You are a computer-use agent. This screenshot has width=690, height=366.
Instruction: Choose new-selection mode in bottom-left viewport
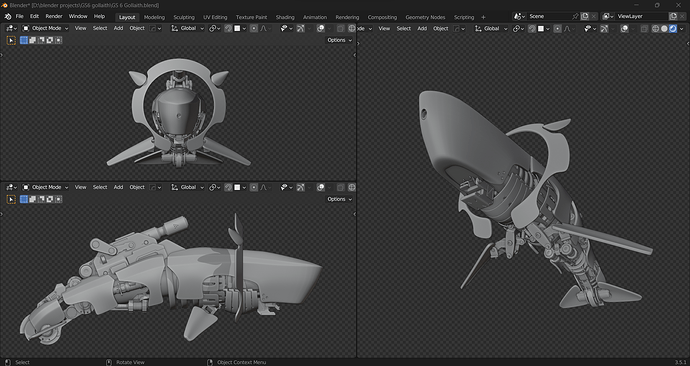tap(24, 199)
